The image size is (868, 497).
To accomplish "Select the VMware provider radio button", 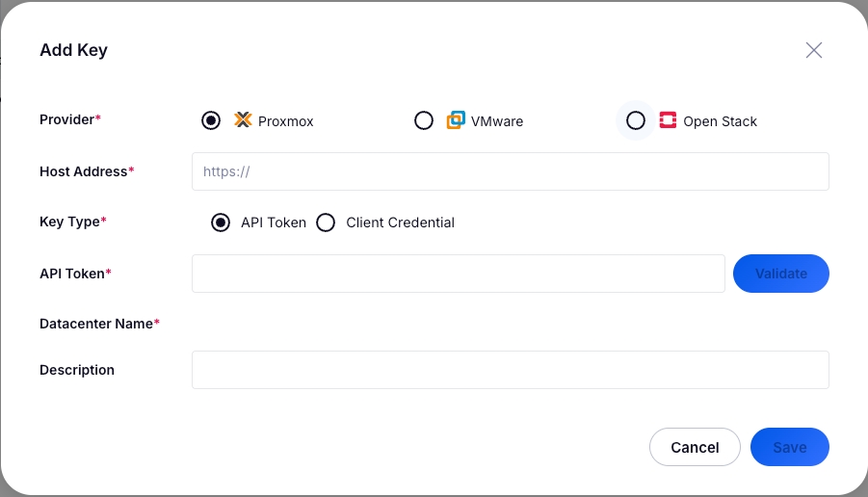I will [x=424, y=120].
